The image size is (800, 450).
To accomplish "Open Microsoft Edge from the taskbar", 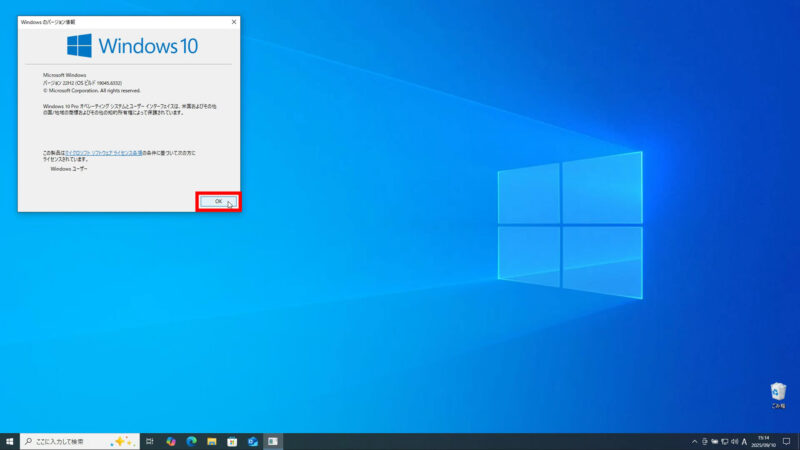I will [191, 441].
